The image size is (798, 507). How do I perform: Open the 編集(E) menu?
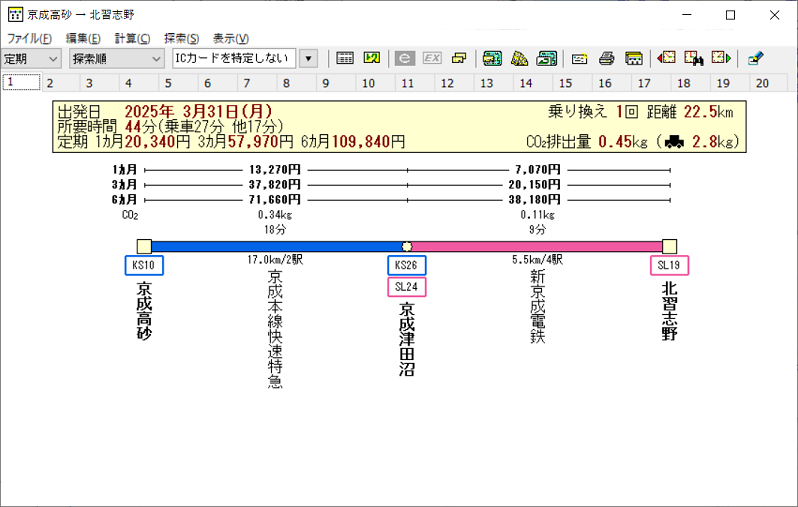[x=83, y=38]
